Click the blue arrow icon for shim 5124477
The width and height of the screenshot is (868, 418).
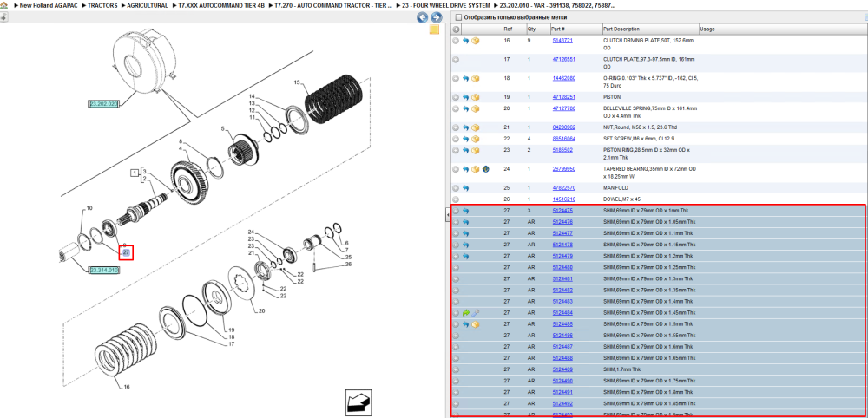[465, 233]
